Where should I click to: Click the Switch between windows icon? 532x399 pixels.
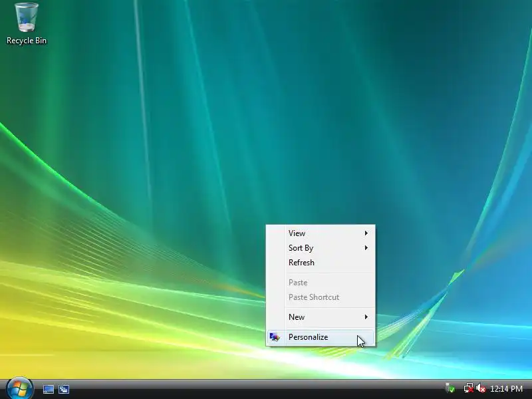tap(64, 389)
